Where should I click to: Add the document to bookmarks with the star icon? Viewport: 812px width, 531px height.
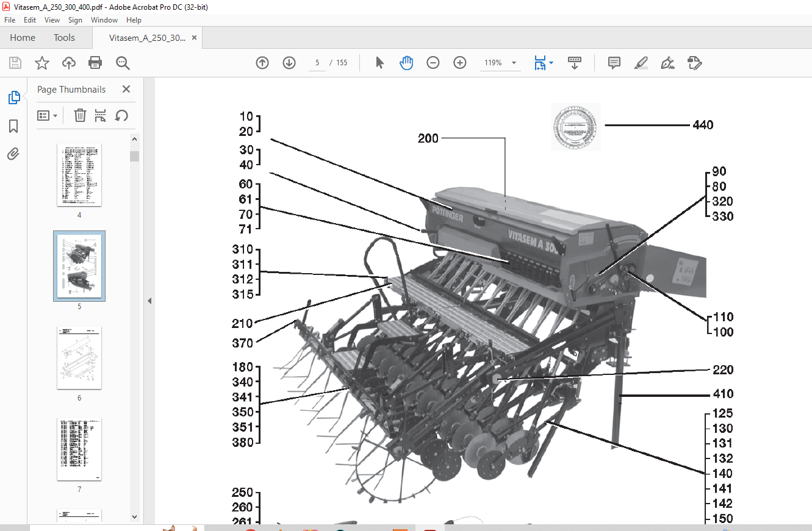pyautogui.click(x=41, y=63)
